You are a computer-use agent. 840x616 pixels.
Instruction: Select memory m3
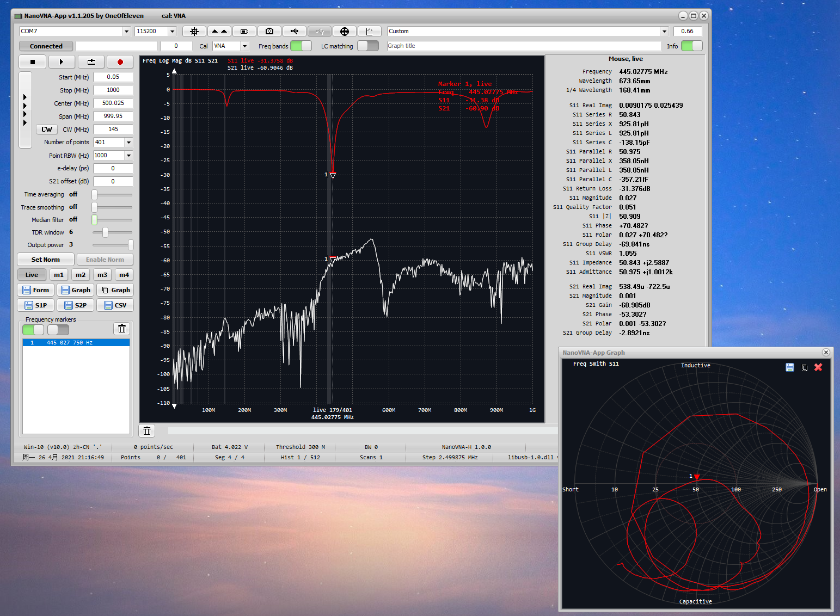(x=102, y=275)
